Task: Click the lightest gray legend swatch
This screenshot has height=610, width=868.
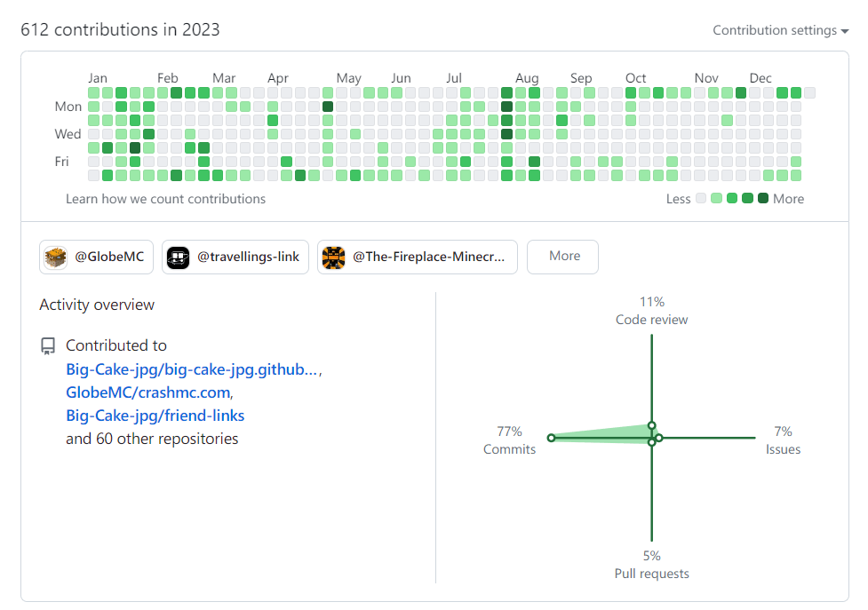Action: (x=701, y=198)
